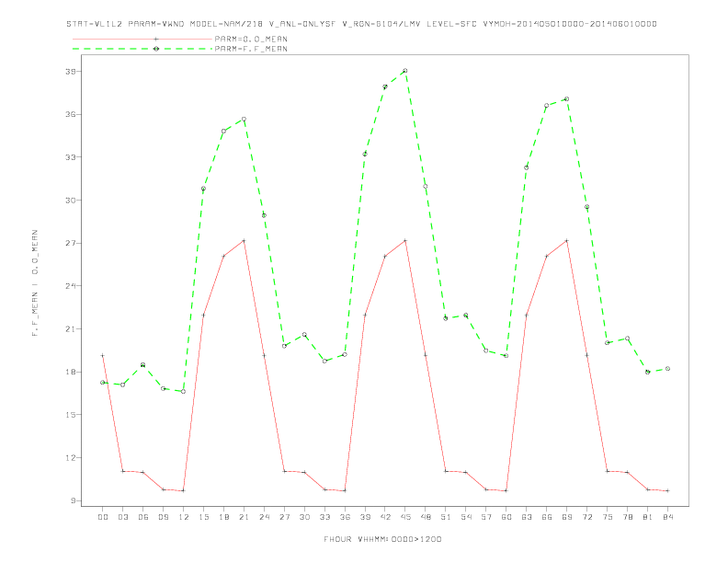Select green circle marker at forecast hour 69
This screenshot has height=563, width=728.
point(567,99)
